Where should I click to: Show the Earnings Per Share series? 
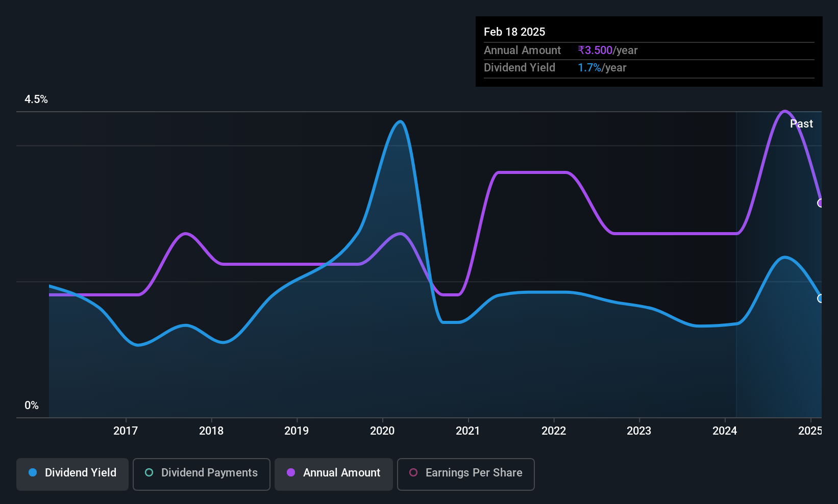tap(466, 474)
